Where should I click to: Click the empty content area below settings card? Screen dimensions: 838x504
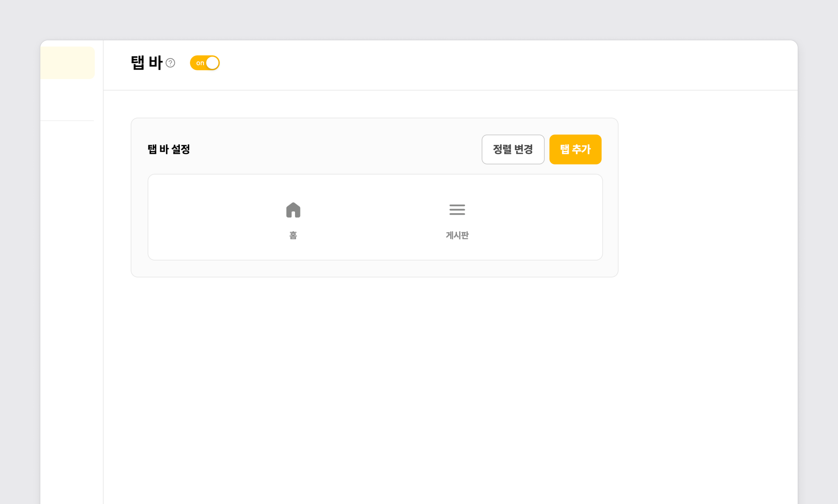374,374
